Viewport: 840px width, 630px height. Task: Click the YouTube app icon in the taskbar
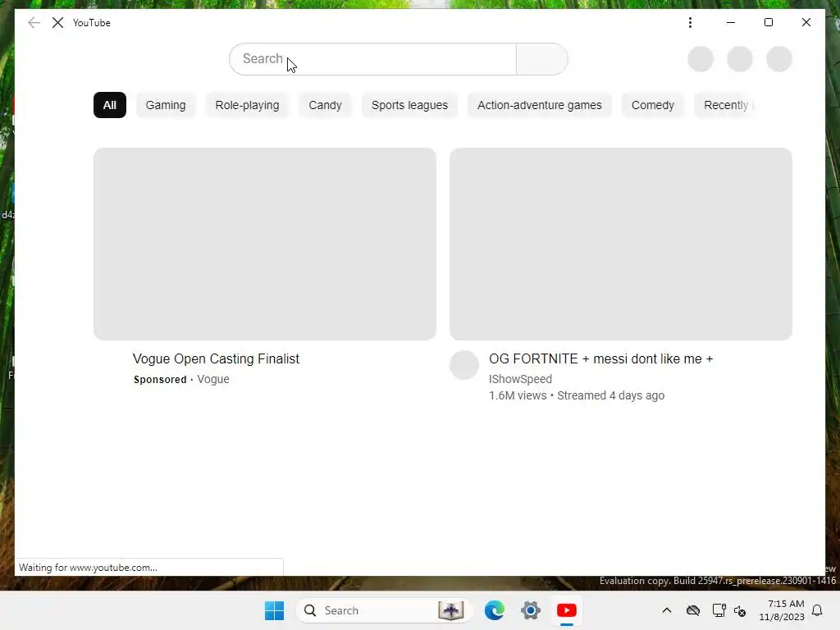566,610
